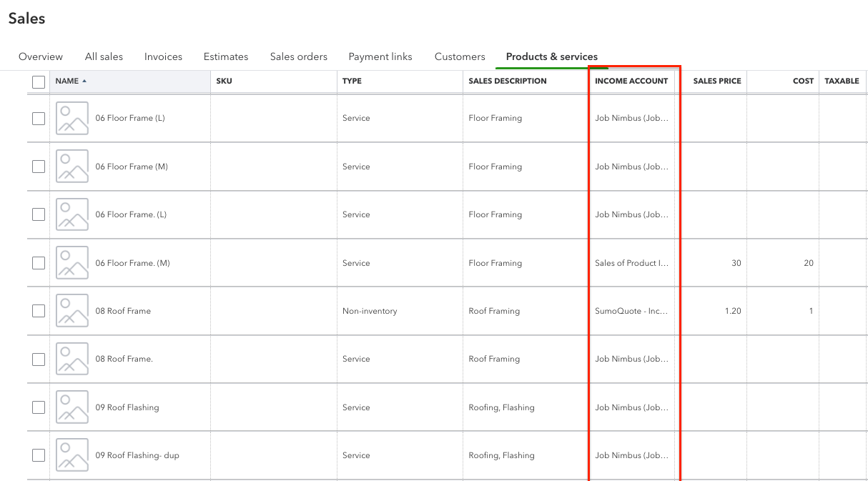Screen dimensions: 868x481
Task: Open item name 06 Floor Frame. (M)
Action: point(132,263)
